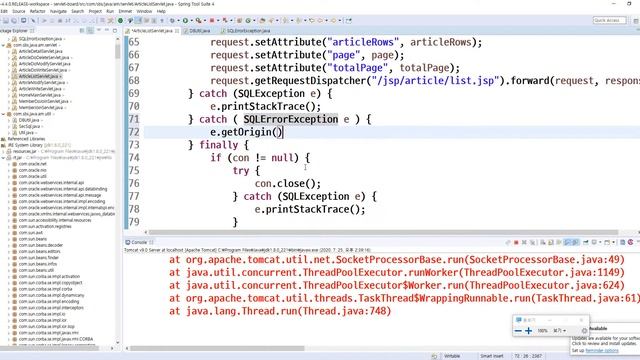Open the Run dropdown arrow
640x360 pixels.
pyautogui.click(x=191, y=20)
